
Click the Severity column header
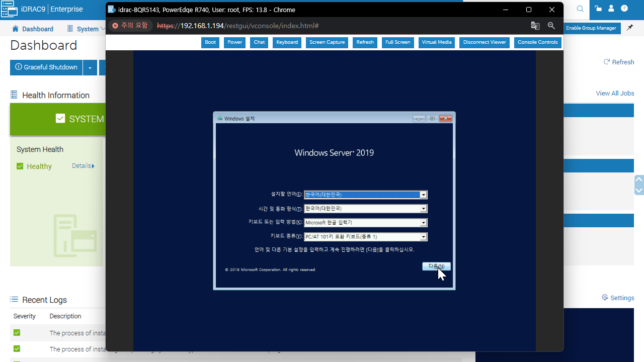pyautogui.click(x=25, y=316)
